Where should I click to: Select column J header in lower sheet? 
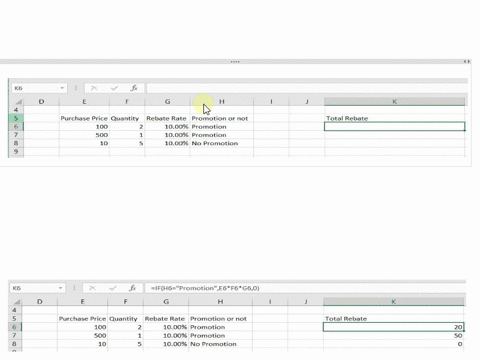pyautogui.click(x=305, y=302)
